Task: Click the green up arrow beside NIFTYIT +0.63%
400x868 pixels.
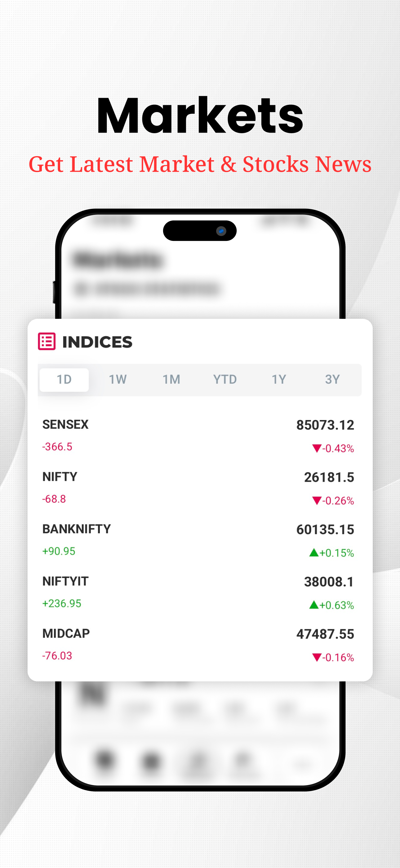Action: coord(314,604)
